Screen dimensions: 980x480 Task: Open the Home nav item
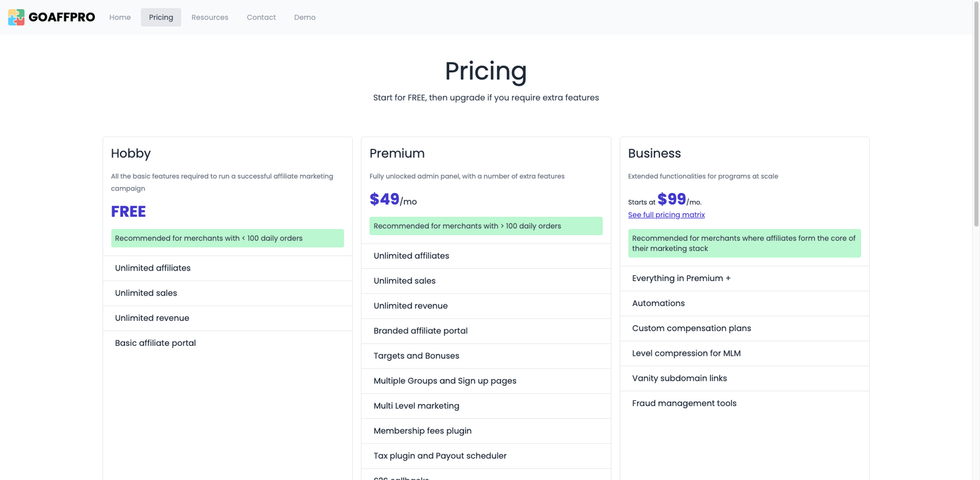click(x=120, y=17)
